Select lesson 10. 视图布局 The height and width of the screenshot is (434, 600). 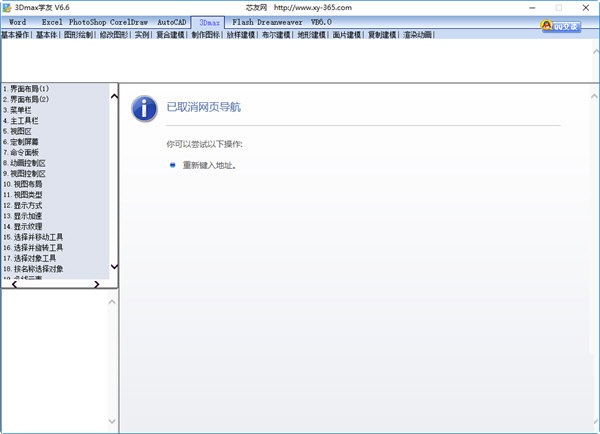coord(23,184)
